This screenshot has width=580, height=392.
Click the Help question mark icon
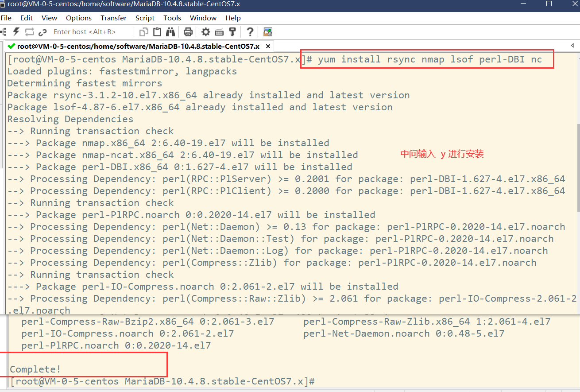250,32
